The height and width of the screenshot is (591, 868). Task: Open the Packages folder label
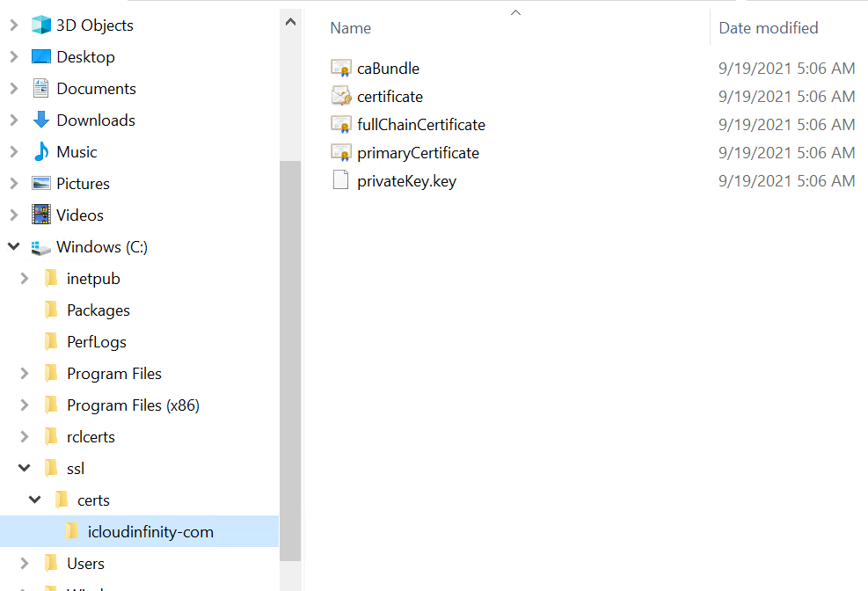click(x=98, y=310)
